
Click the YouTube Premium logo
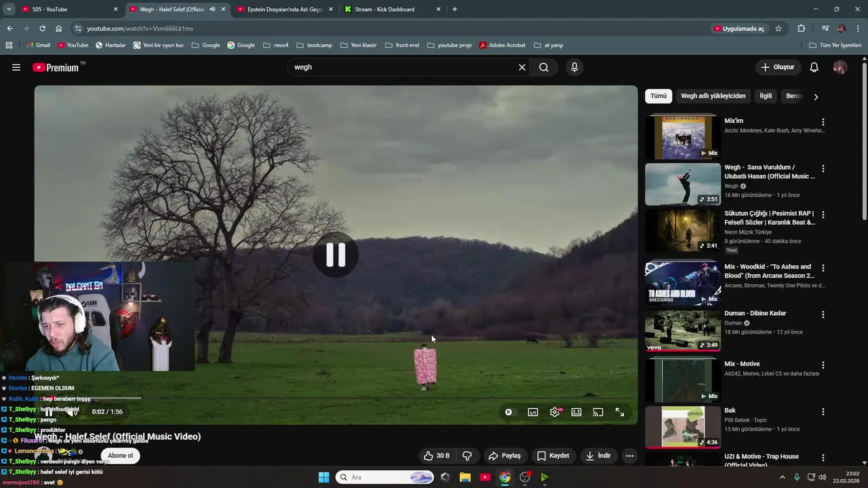tap(56, 67)
